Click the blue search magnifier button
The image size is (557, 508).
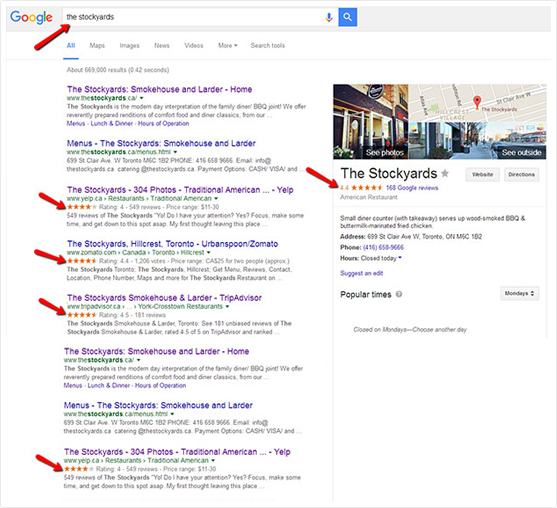[x=347, y=17]
